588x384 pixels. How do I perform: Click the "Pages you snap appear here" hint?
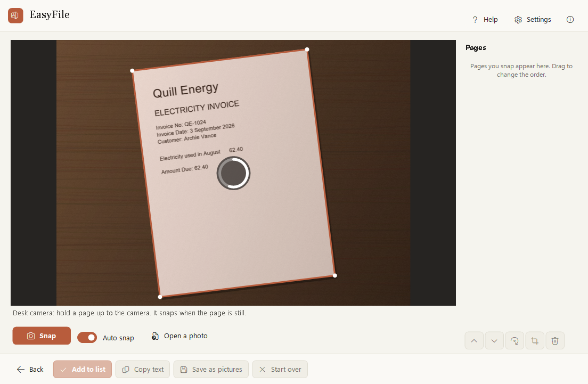click(521, 70)
